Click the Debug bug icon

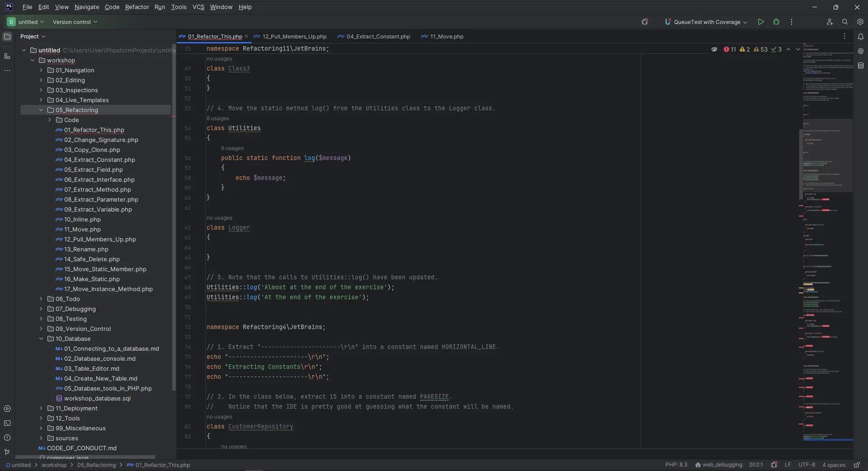[x=776, y=22]
